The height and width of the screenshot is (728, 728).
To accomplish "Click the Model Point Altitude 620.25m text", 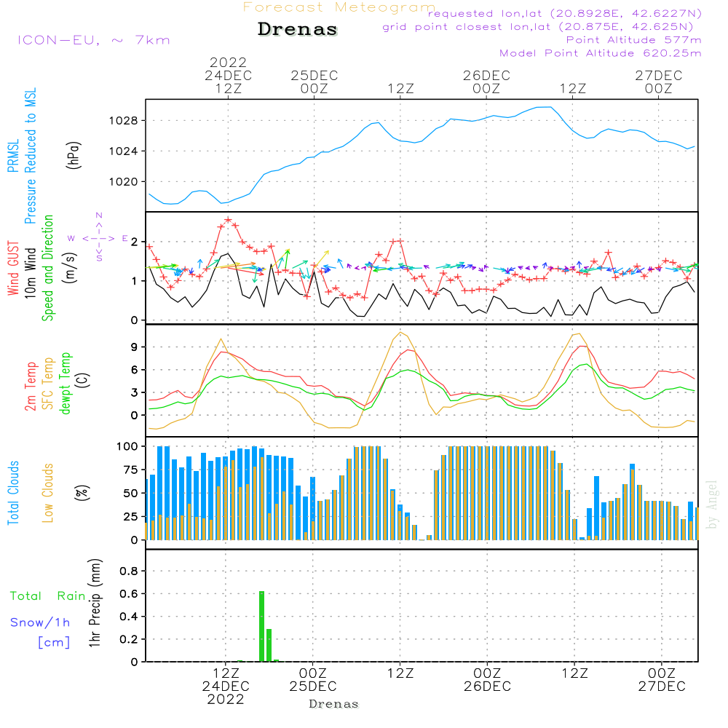I will click(600, 53).
